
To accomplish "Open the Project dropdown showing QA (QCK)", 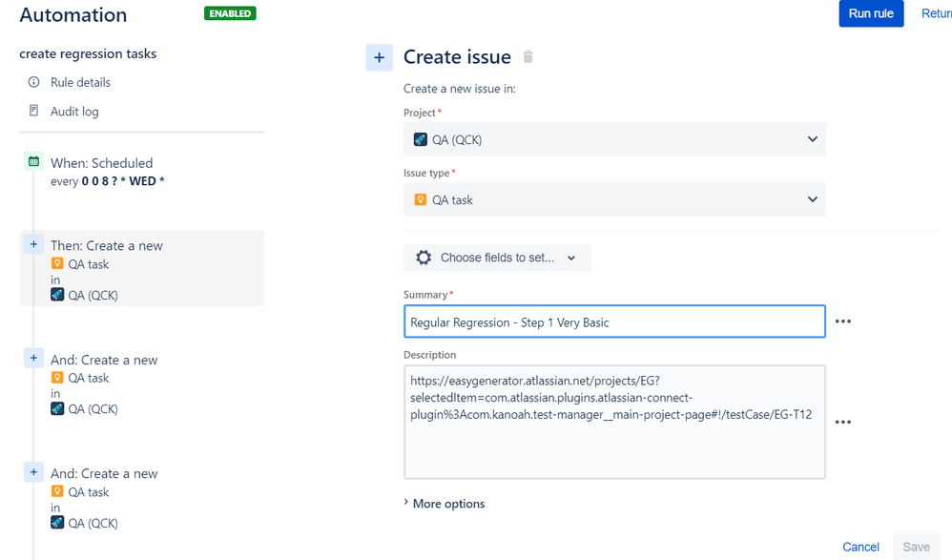I will point(614,139).
